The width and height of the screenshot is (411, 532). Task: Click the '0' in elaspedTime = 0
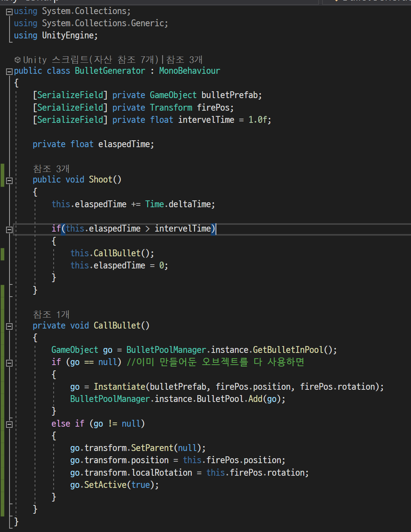click(162, 265)
